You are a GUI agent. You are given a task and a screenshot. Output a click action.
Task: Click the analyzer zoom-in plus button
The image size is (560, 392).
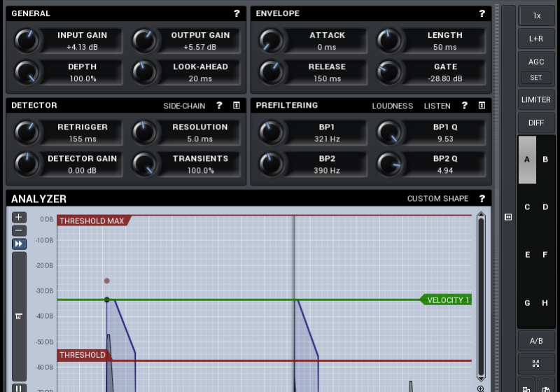[x=19, y=217]
